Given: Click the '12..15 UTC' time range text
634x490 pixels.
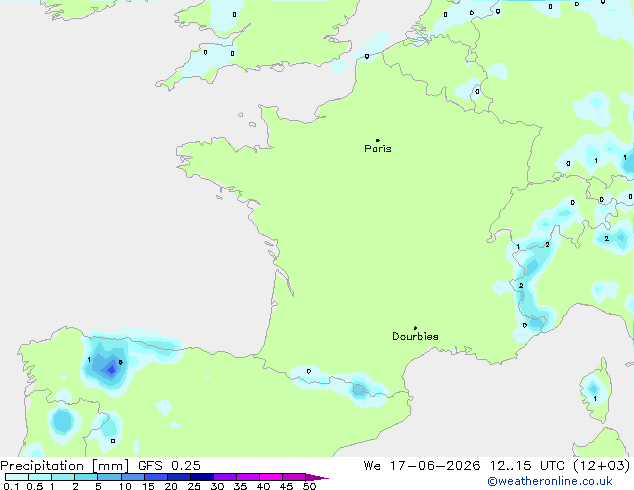Looking at the screenshot, I should tap(527, 466).
